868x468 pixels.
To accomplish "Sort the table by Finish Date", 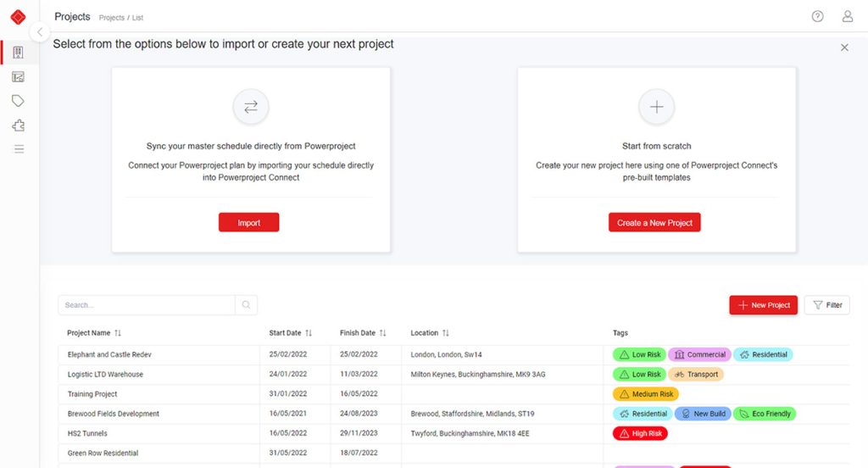I will pyautogui.click(x=382, y=333).
